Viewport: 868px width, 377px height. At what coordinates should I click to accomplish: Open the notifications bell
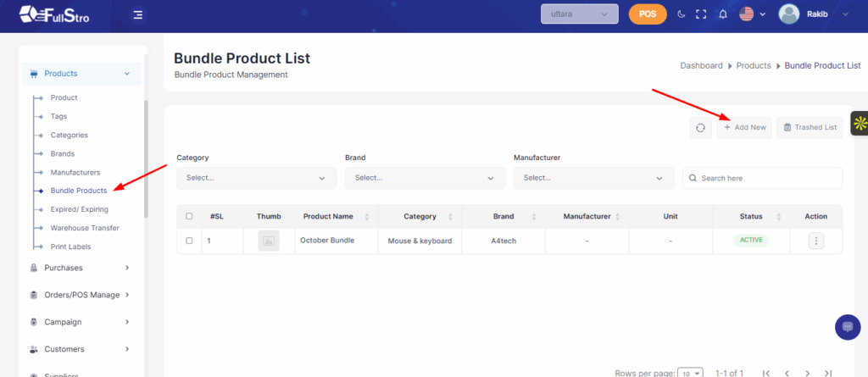click(x=722, y=14)
